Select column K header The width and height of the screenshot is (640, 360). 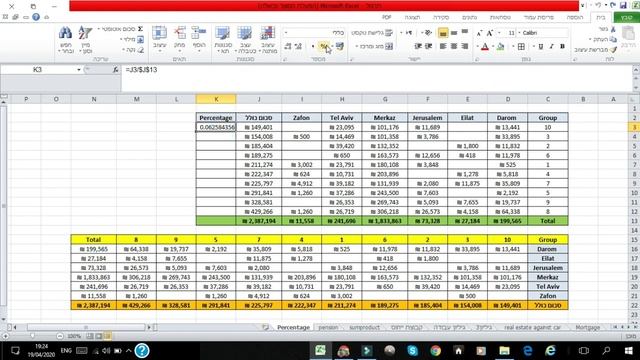click(x=216, y=99)
